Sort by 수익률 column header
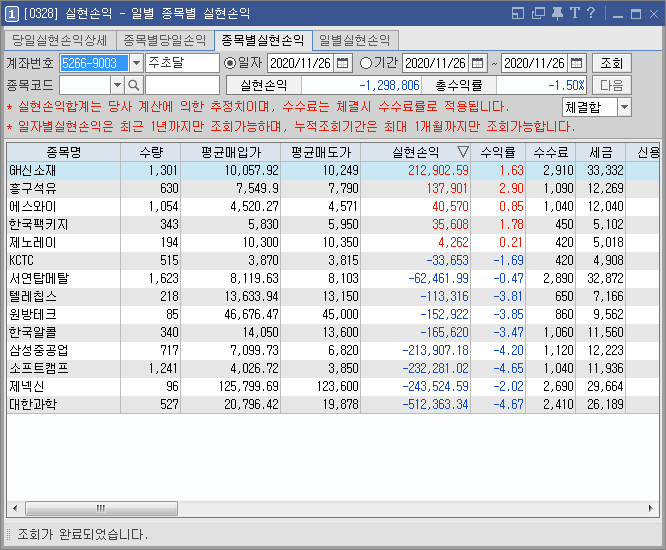Viewport: 666px width, 550px height. [x=498, y=152]
